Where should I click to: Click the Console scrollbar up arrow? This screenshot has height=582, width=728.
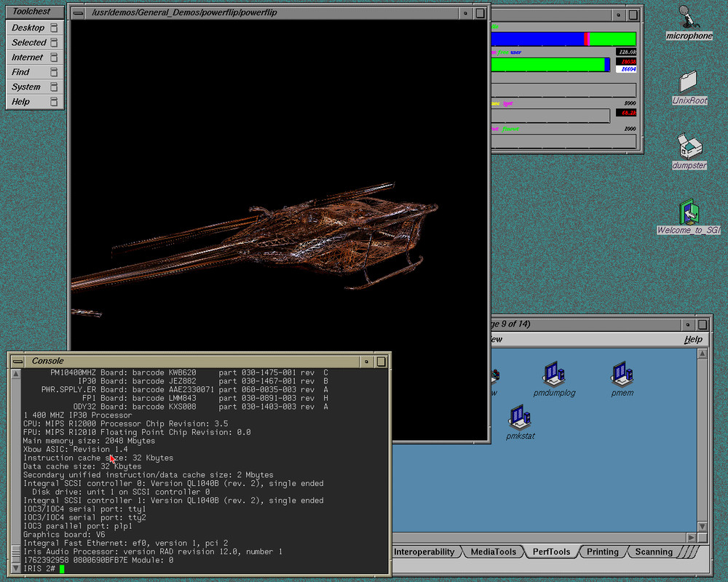point(17,374)
